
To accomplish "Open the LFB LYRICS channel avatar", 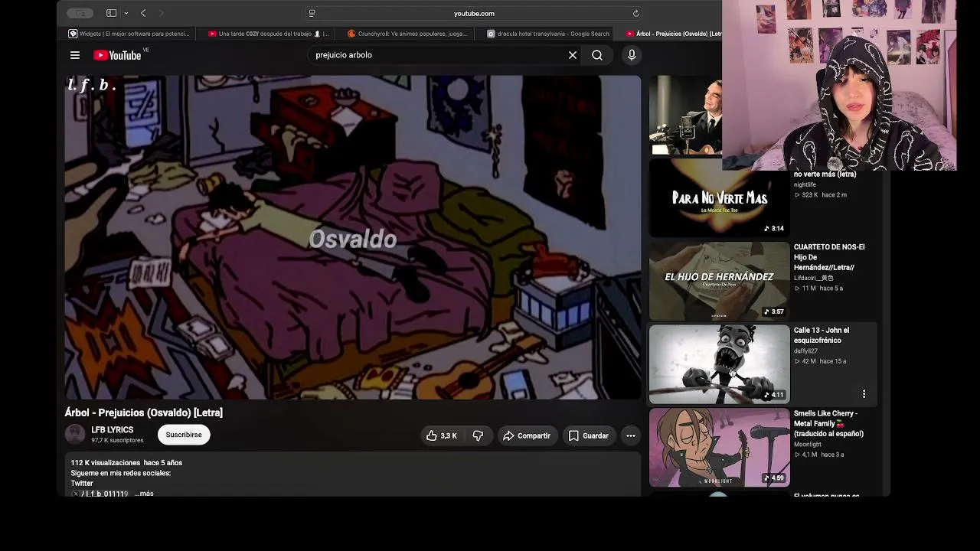I will tap(75, 434).
